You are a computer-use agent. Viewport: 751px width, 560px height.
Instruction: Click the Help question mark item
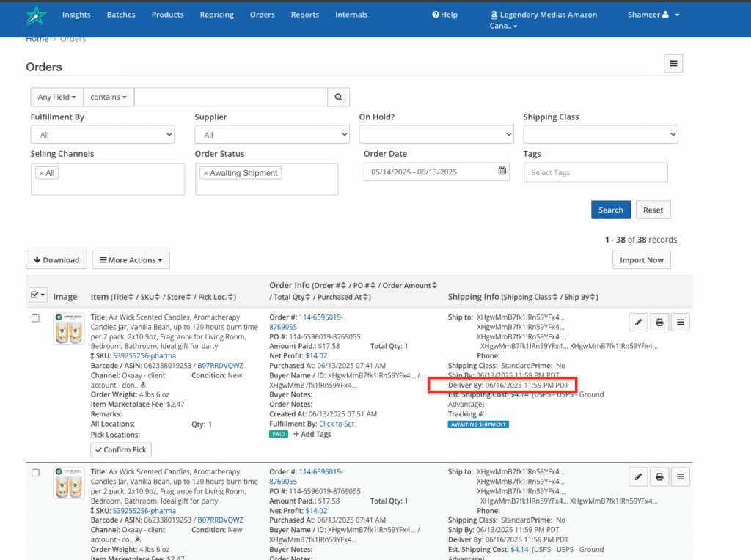point(445,15)
